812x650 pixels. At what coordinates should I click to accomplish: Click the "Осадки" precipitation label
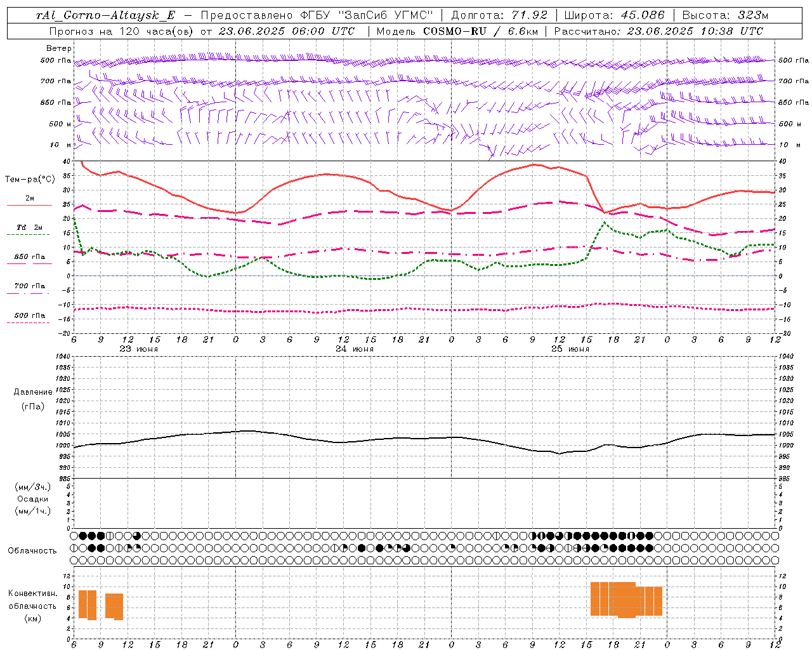click(32, 499)
